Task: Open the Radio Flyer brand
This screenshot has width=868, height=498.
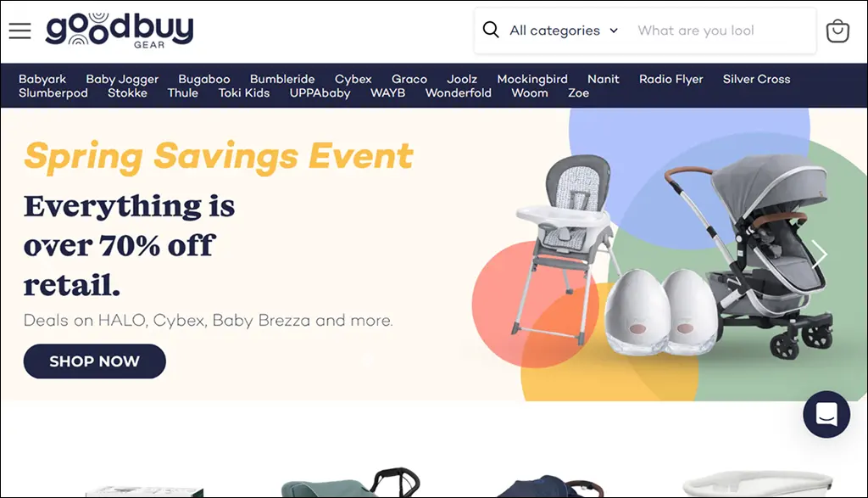Action: (x=671, y=79)
